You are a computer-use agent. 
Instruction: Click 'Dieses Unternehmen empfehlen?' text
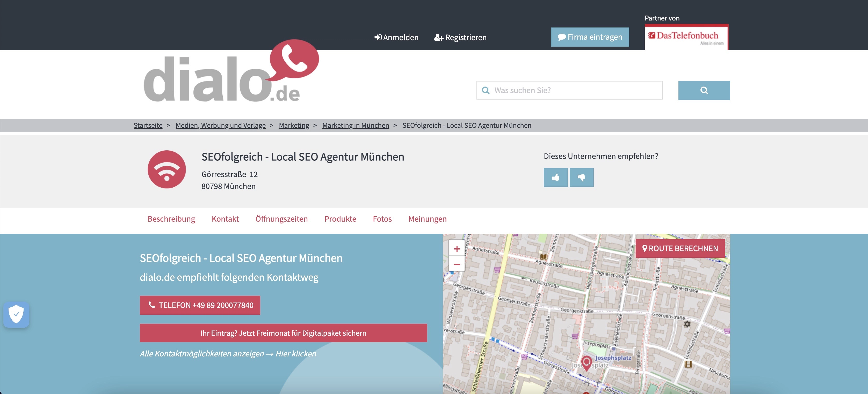pyautogui.click(x=601, y=156)
